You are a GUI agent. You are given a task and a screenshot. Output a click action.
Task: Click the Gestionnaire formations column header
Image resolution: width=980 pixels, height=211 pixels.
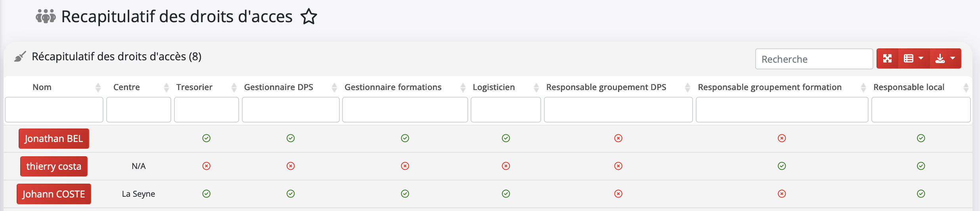[393, 87]
